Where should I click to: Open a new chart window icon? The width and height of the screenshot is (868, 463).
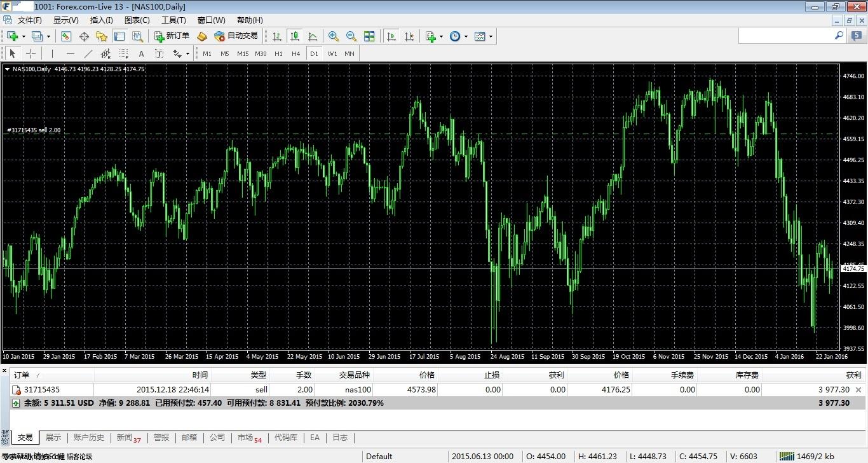tap(11, 36)
